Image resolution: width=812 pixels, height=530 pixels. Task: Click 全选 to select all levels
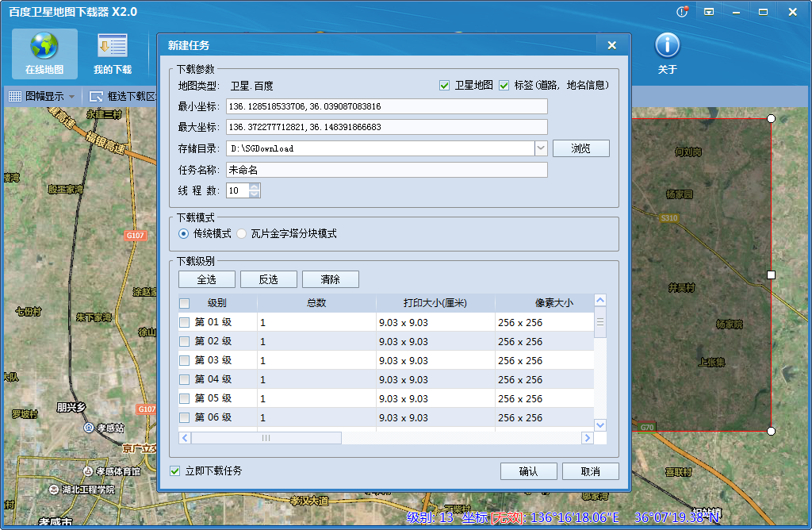pos(208,279)
